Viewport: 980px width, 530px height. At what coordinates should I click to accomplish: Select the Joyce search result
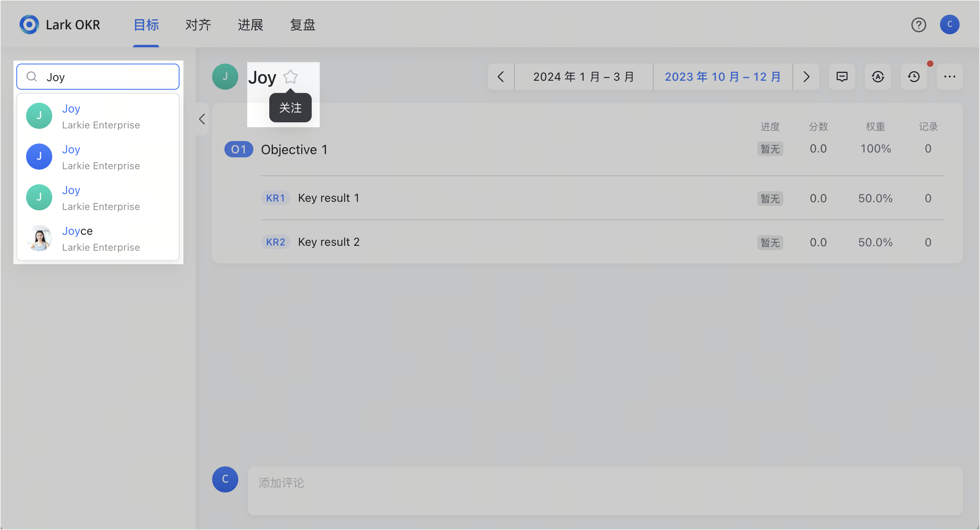(98, 238)
